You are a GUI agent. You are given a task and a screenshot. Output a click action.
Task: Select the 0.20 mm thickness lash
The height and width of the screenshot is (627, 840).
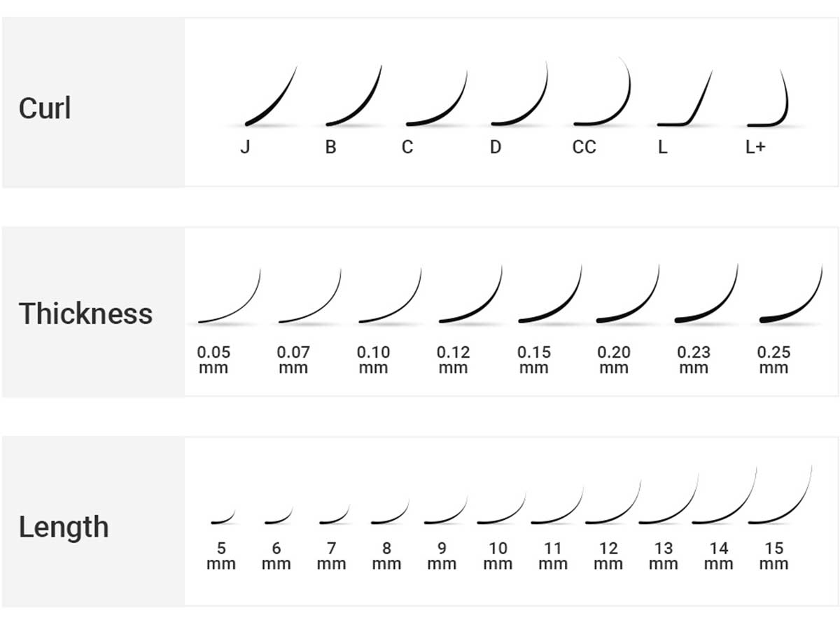[628, 294]
